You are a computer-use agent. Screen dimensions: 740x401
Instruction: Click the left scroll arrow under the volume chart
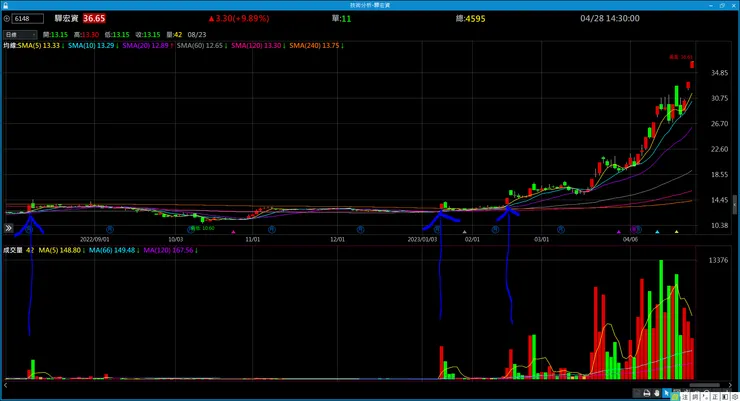(6, 385)
